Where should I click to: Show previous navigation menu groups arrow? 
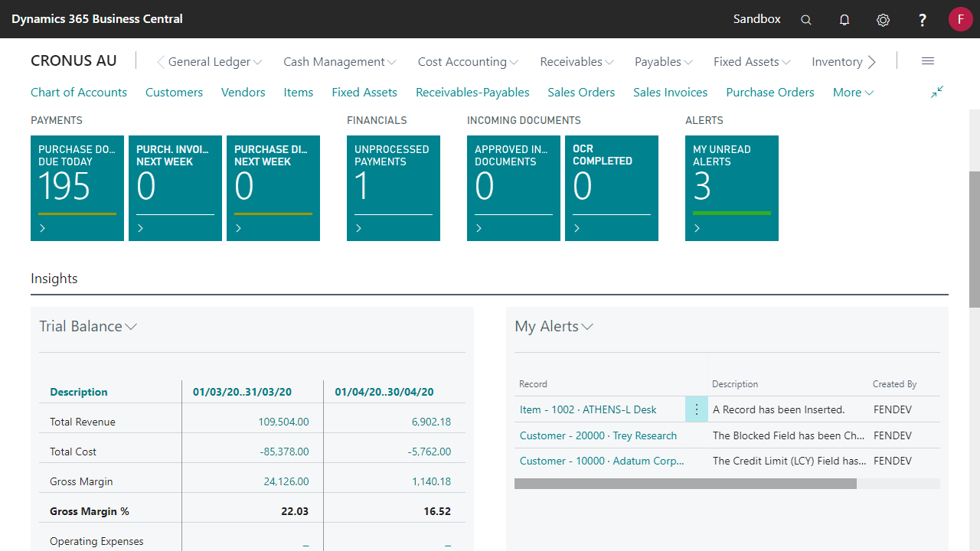[161, 62]
